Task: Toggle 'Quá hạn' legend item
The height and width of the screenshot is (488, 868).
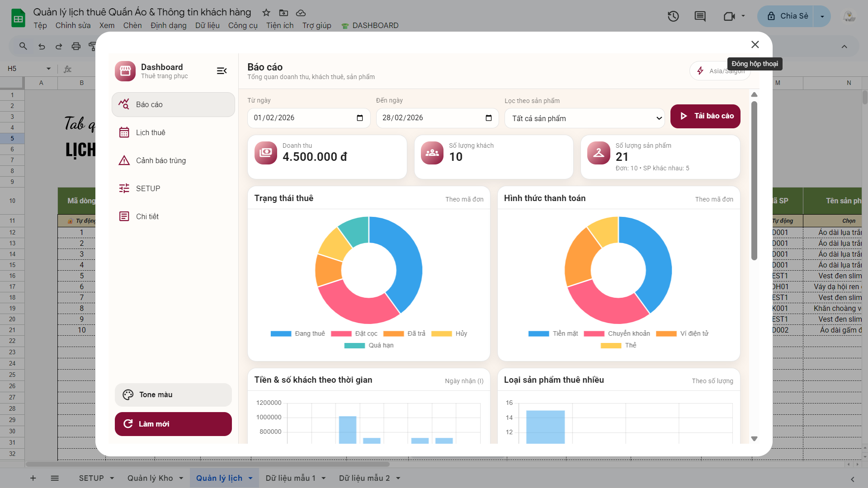Action: pos(369,345)
